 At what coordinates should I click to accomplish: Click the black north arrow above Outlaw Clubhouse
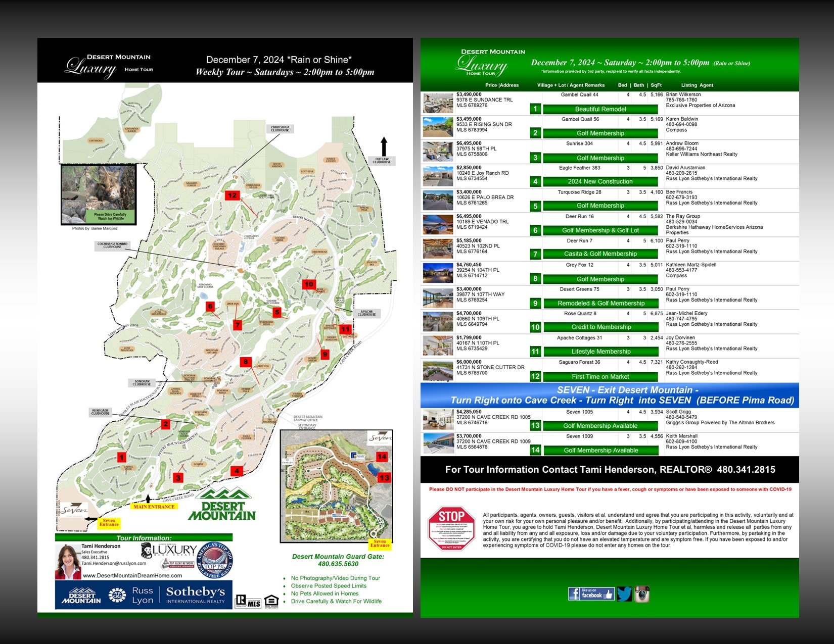click(x=384, y=146)
